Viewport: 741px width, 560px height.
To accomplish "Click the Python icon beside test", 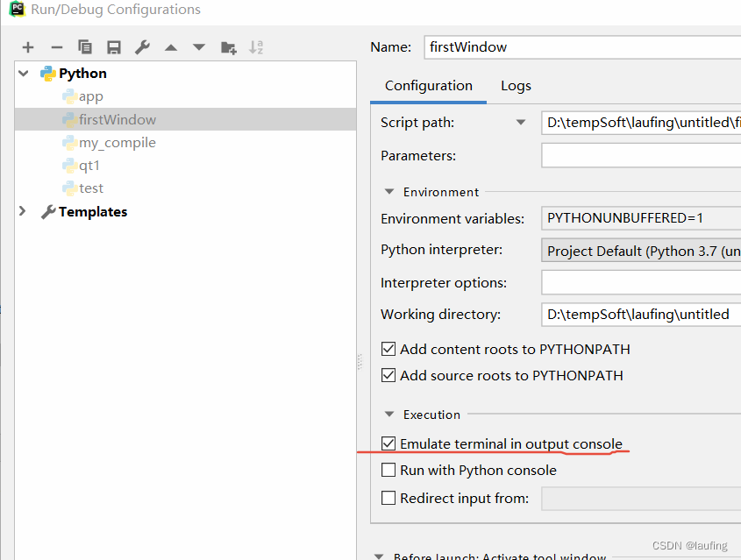I will [69, 188].
